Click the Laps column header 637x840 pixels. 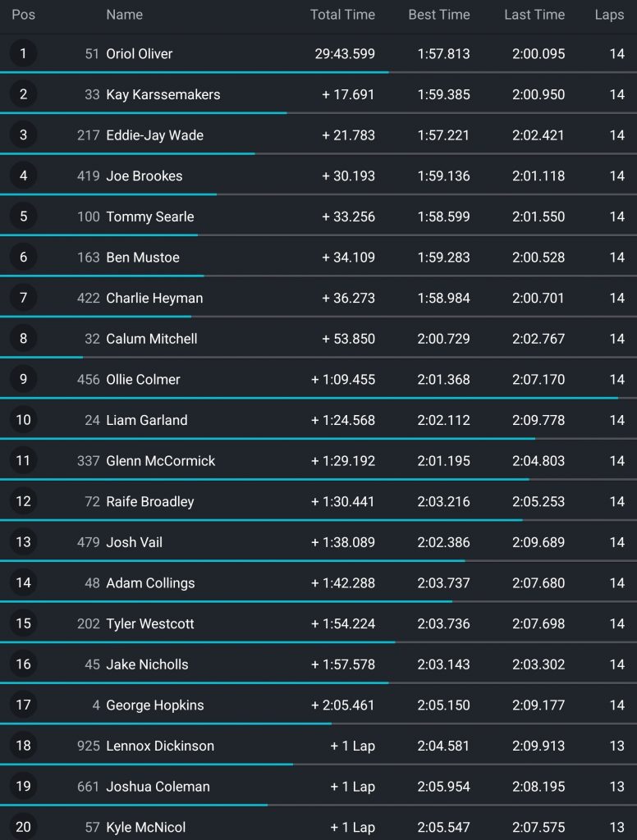pyautogui.click(x=609, y=15)
